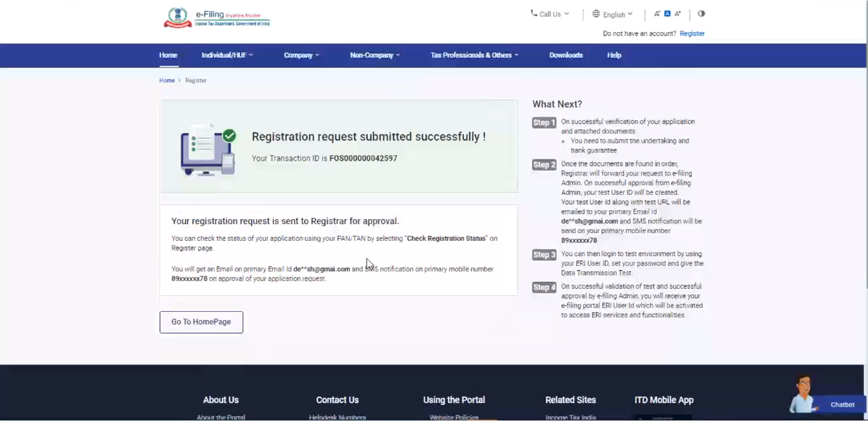
Task: Toggle high contrast mode
Action: pyautogui.click(x=701, y=14)
